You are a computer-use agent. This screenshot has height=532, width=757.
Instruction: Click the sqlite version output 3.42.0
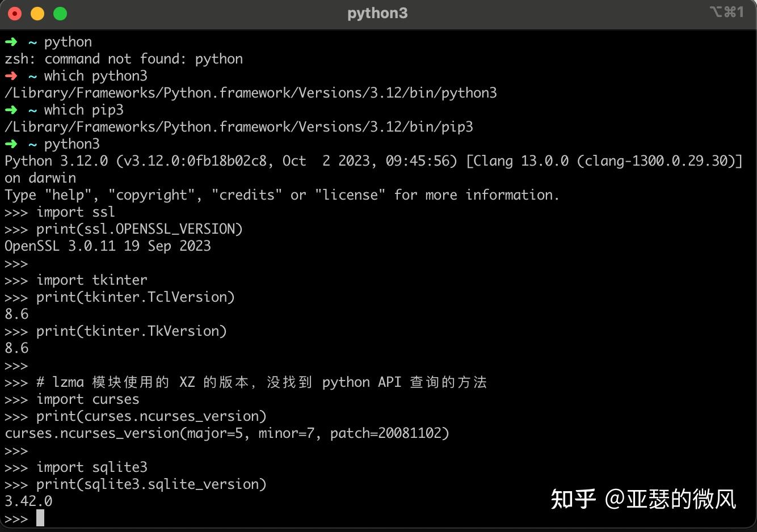click(x=28, y=501)
